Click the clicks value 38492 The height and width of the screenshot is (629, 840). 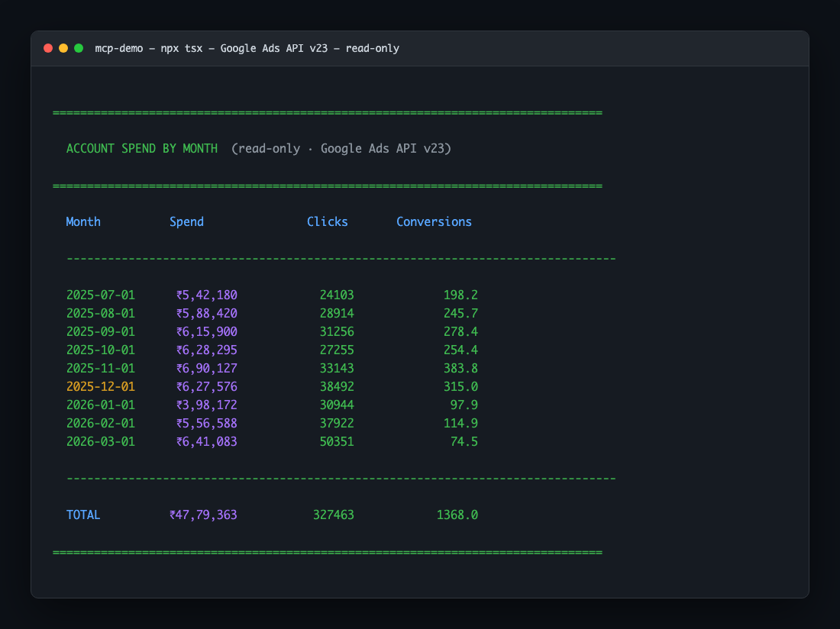(337, 386)
